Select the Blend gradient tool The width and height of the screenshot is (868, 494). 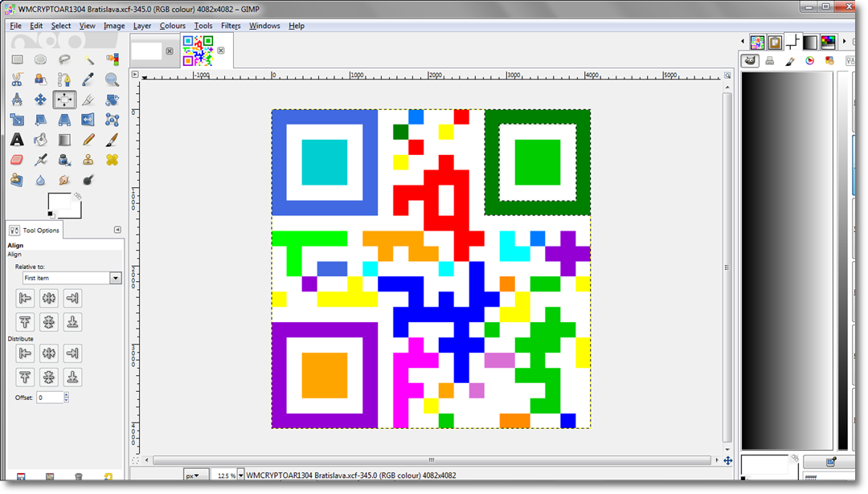pos(64,140)
